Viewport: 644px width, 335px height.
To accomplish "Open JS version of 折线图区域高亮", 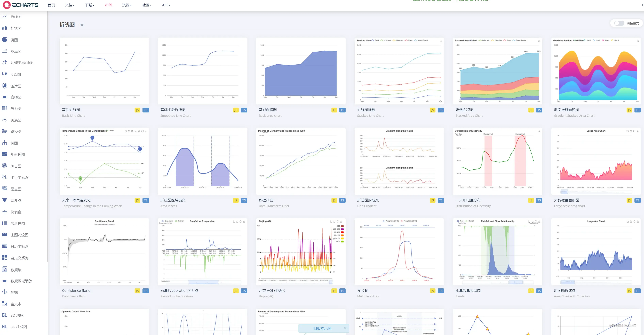I will [235, 200].
